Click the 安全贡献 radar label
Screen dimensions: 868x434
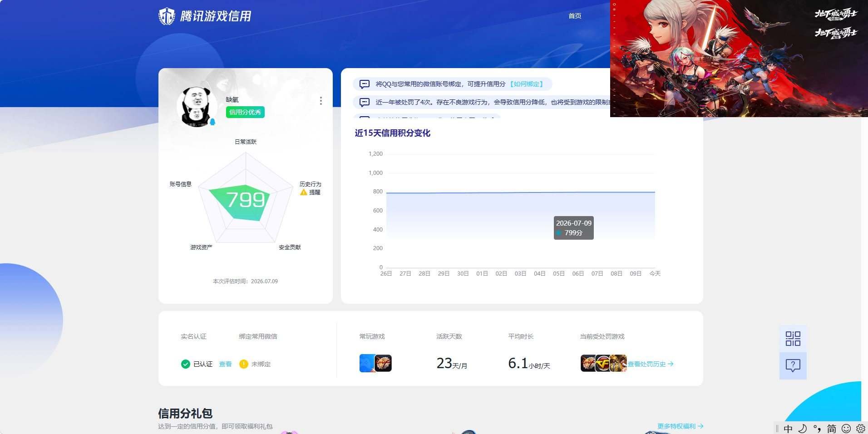[290, 247]
